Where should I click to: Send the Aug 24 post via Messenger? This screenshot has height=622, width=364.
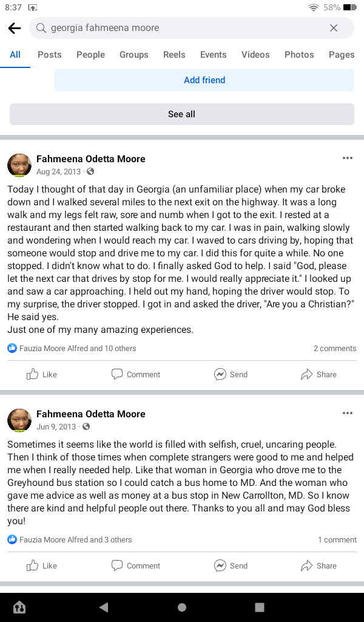[x=231, y=374]
